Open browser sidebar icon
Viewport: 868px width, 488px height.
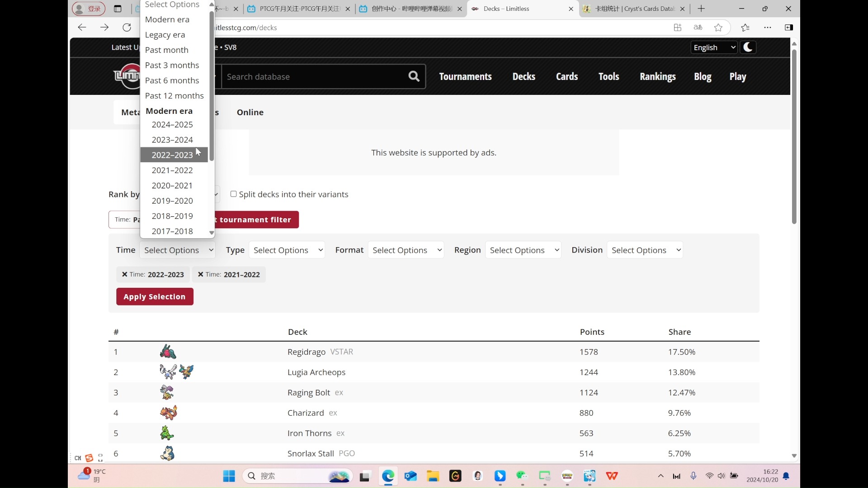click(789, 28)
